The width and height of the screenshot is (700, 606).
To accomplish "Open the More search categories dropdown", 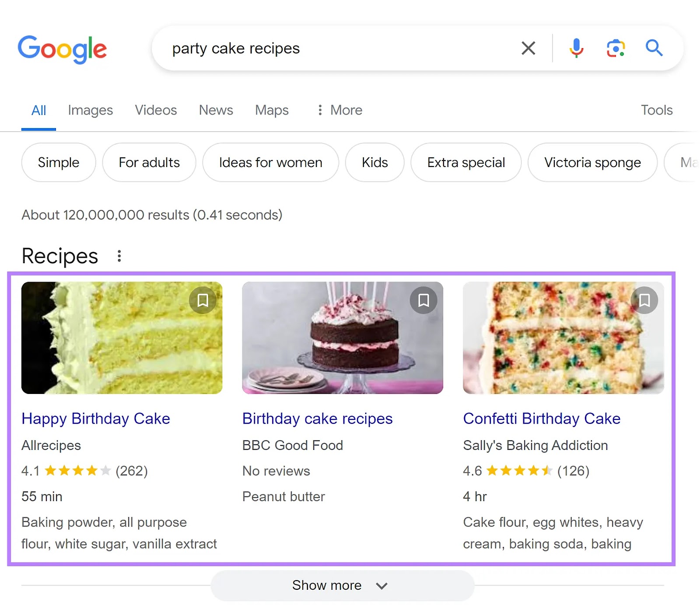I will (339, 110).
